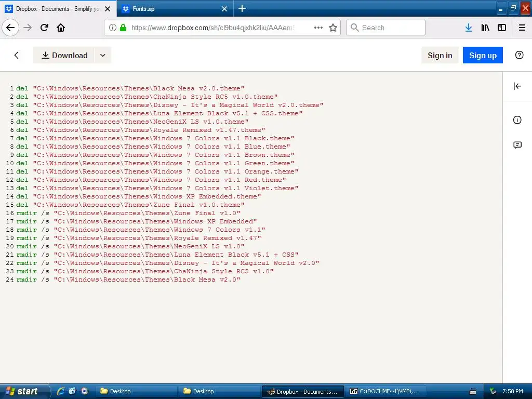
Task: Click line 12 Colors v1.1 Red.theme
Action: click(151, 180)
